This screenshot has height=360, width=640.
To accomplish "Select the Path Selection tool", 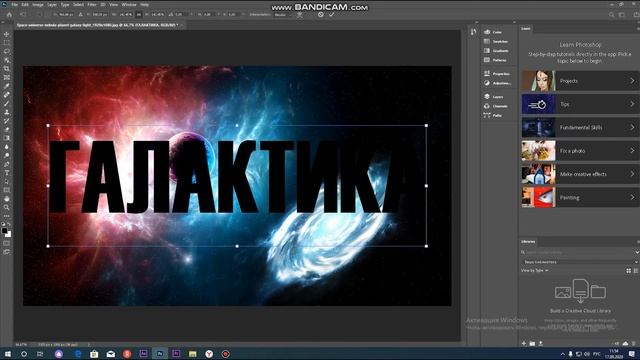I will click(x=7, y=181).
